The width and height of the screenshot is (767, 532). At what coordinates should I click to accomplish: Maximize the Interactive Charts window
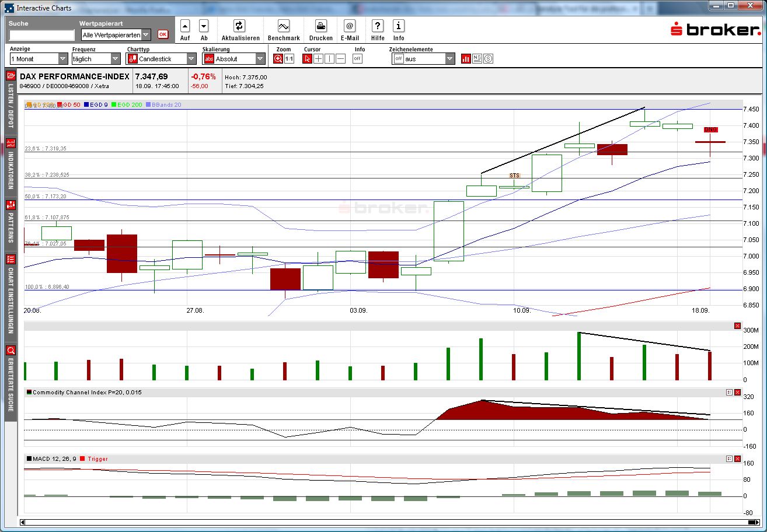730,6
